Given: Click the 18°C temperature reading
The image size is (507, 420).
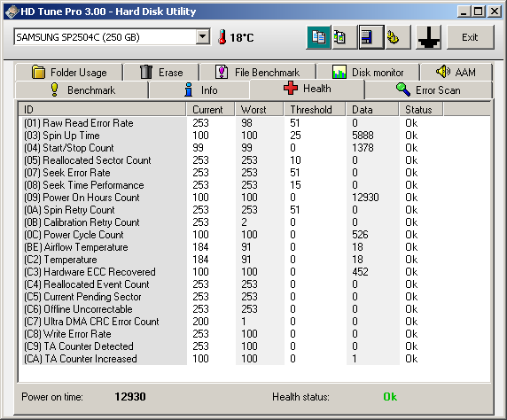Looking at the screenshot, I should pyautogui.click(x=242, y=37).
